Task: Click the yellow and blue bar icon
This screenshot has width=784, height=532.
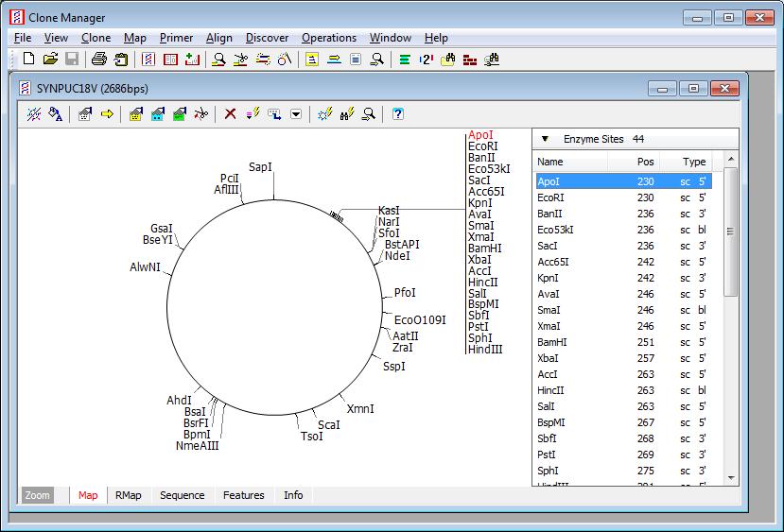Action: [x=334, y=59]
